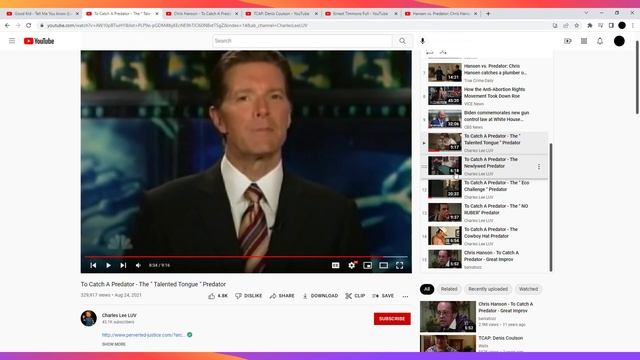Viewport: 640px width, 360px height.
Task: Skip to the previous video in the player
Action: pos(93,265)
